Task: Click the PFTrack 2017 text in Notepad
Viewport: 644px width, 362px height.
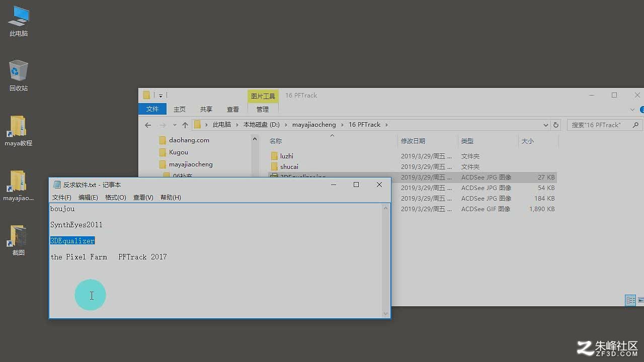Action: [x=142, y=257]
